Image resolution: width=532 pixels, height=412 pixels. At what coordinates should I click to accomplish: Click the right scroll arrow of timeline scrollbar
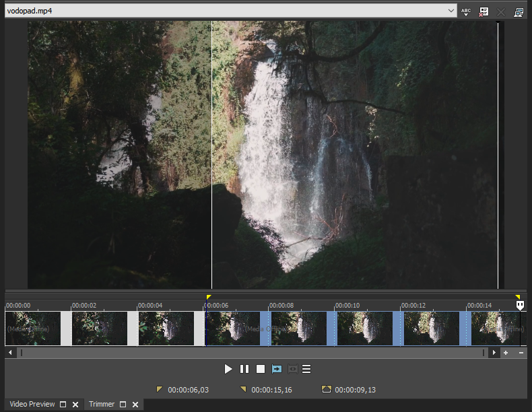tap(494, 352)
